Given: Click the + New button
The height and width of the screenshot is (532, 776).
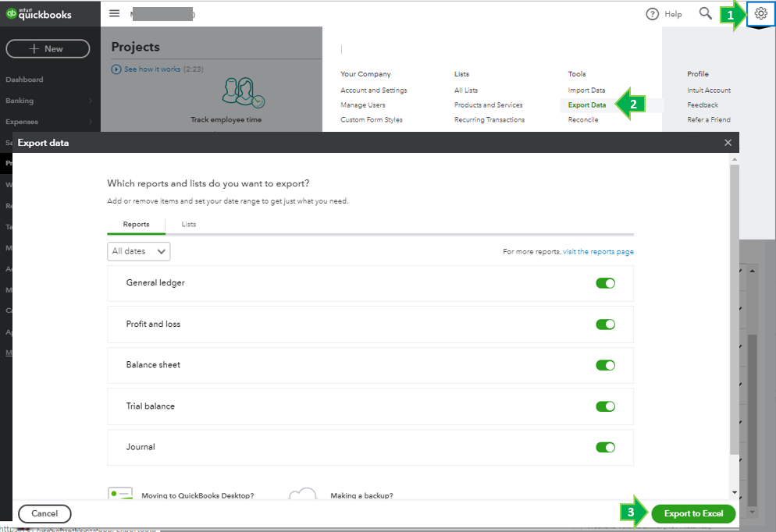Looking at the screenshot, I should coord(48,49).
